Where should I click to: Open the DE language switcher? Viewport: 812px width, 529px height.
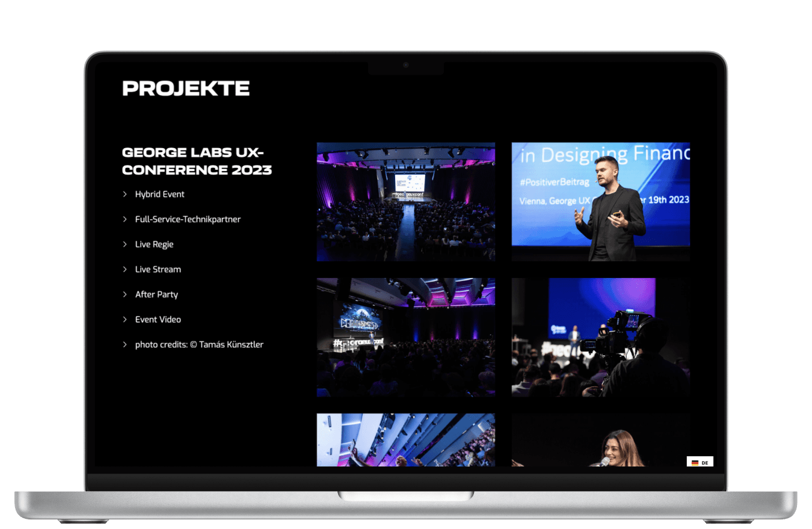[x=700, y=462]
